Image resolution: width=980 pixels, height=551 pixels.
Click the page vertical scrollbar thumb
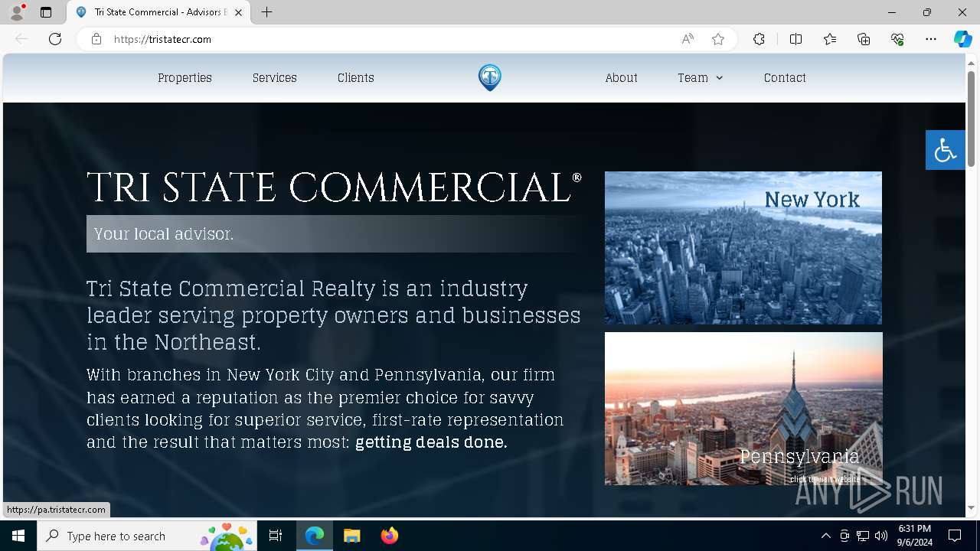pyautogui.click(x=972, y=119)
